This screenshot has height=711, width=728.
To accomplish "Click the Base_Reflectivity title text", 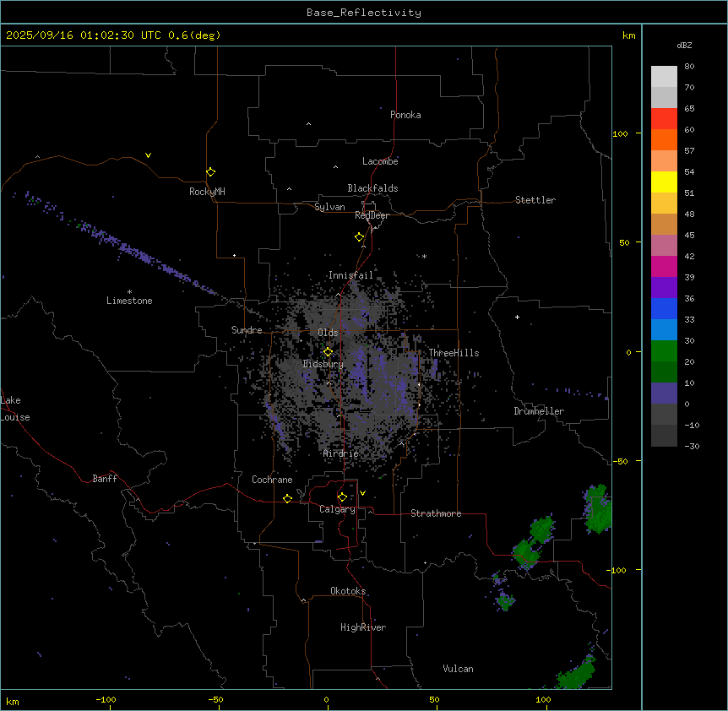I will click(364, 13).
